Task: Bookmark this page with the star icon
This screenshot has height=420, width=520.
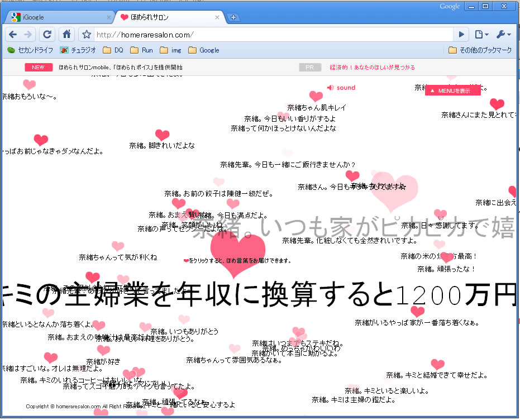Action: click(87, 35)
